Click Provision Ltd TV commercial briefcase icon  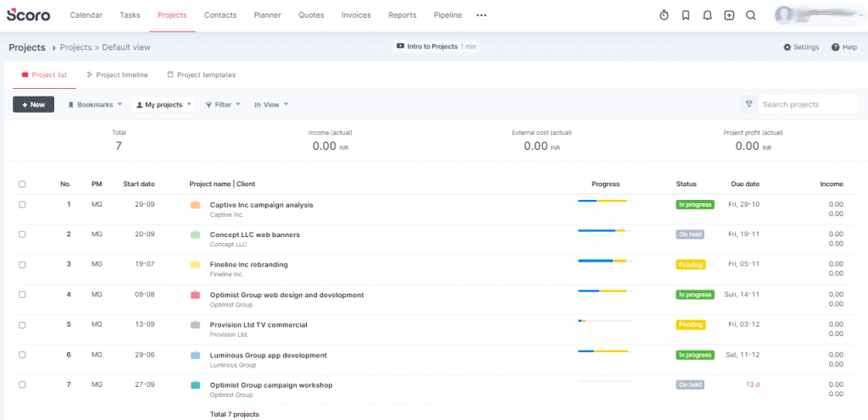[195, 325]
